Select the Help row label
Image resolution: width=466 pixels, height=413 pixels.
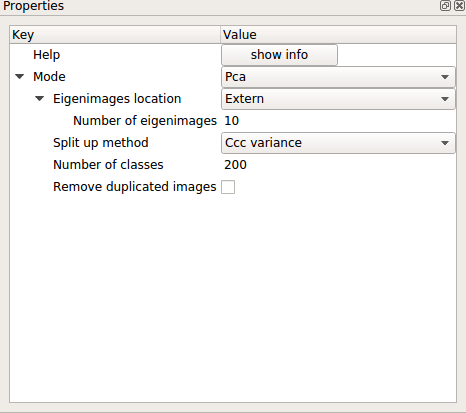[x=47, y=55]
